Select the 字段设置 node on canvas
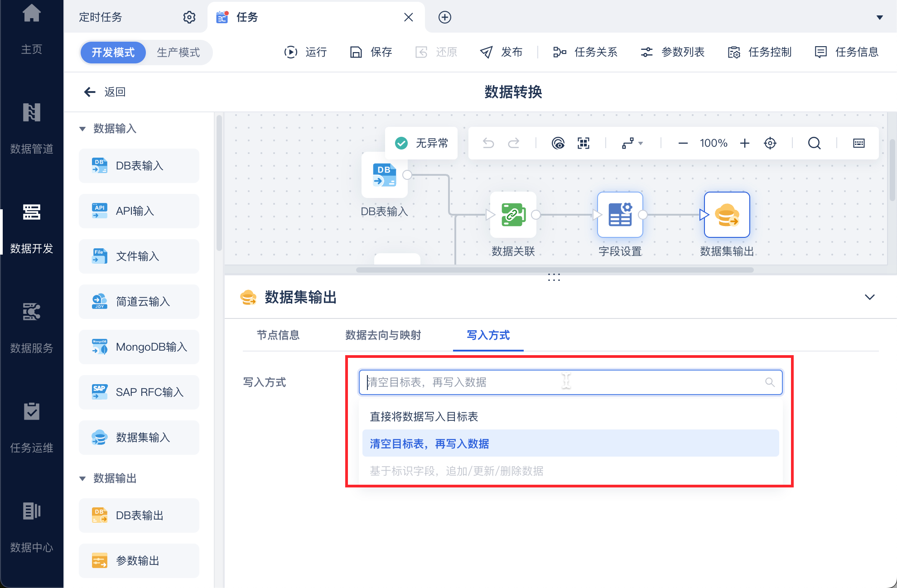The width and height of the screenshot is (897, 588). pos(620,215)
